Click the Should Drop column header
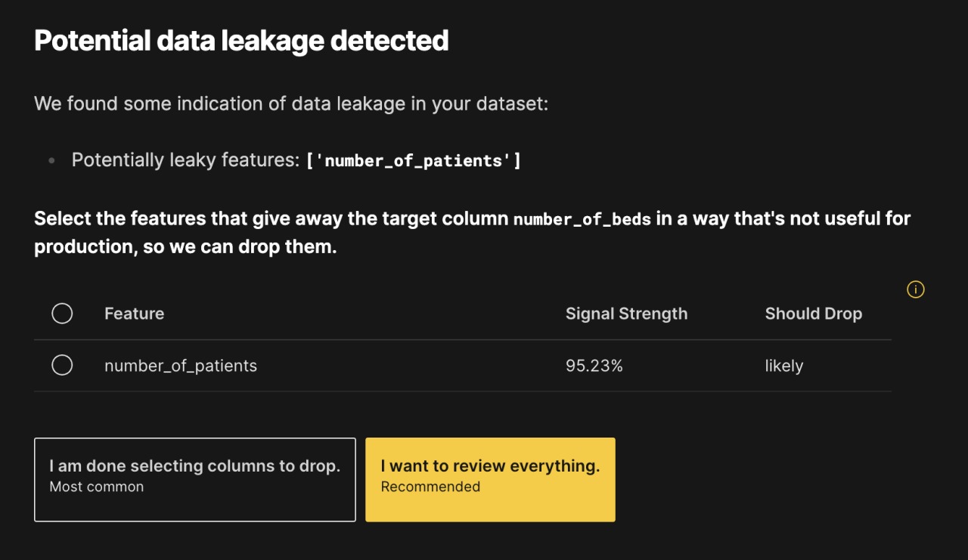This screenshot has height=560, width=968. [x=814, y=313]
